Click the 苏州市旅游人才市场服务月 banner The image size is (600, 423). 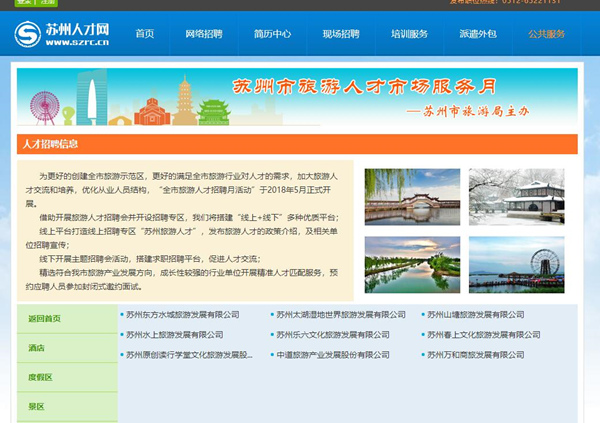pos(297,97)
